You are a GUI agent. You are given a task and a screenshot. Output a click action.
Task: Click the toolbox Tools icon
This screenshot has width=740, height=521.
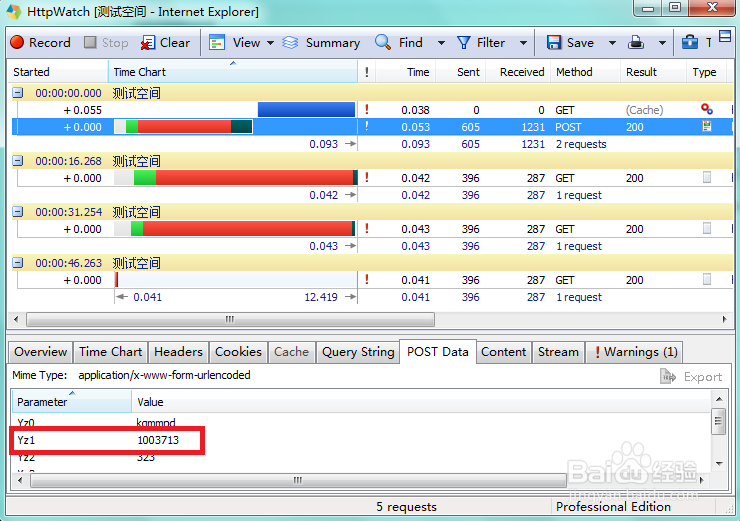coord(690,42)
